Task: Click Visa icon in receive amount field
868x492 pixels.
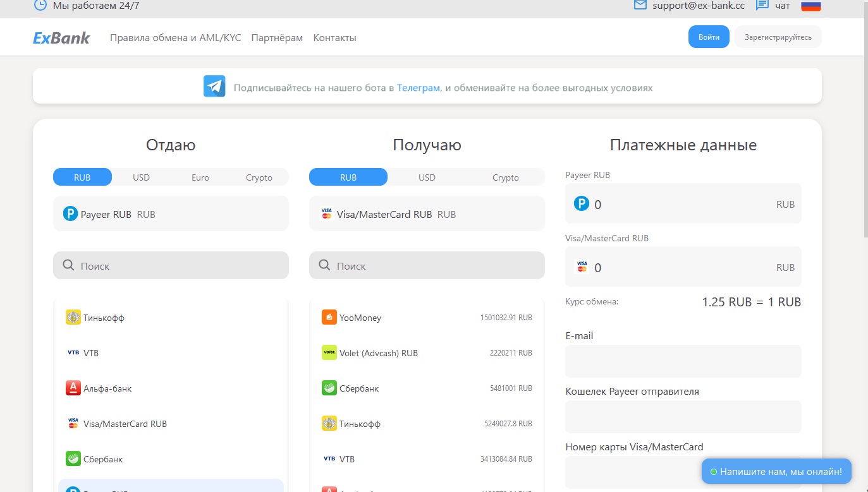Action: click(582, 267)
